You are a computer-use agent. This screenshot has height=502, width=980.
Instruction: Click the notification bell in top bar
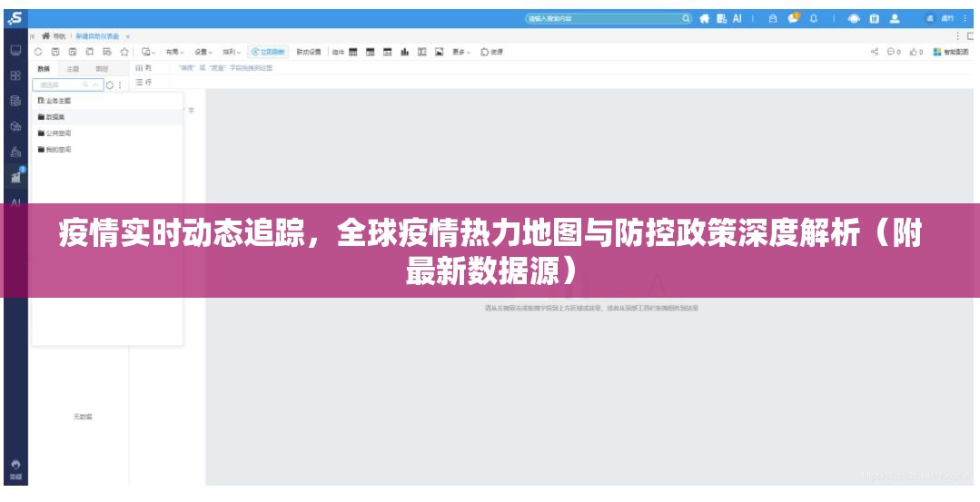[814, 18]
